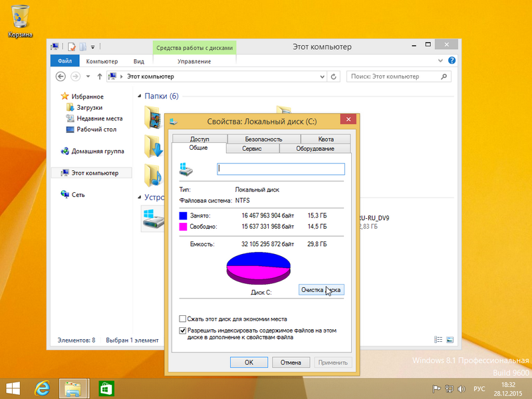Switch to the Безопасность tab

tap(263, 139)
